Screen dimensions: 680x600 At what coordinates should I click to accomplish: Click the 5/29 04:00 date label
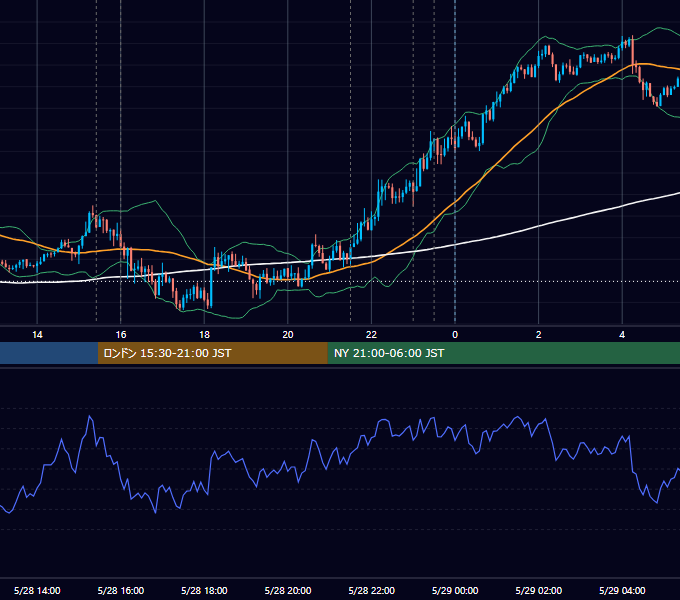(x=622, y=590)
